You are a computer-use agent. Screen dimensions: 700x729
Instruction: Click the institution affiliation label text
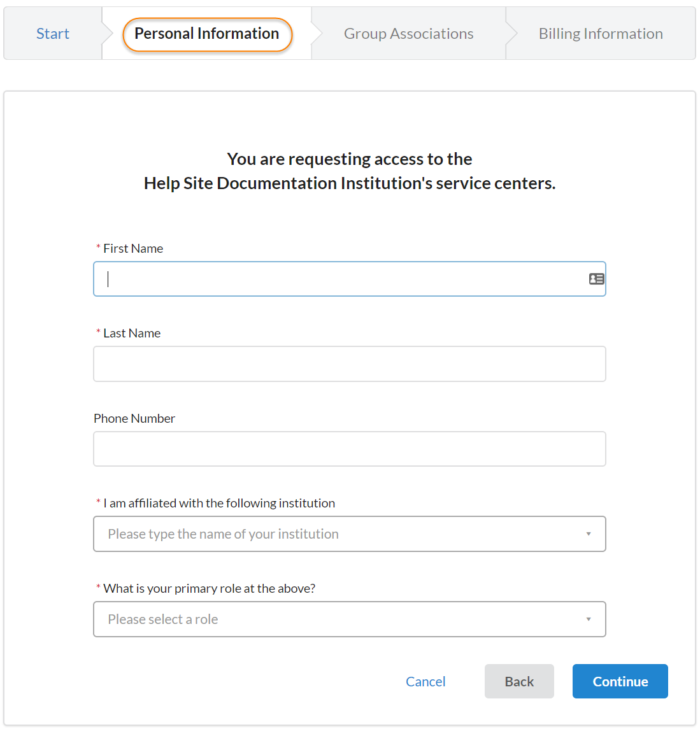pyautogui.click(x=219, y=504)
